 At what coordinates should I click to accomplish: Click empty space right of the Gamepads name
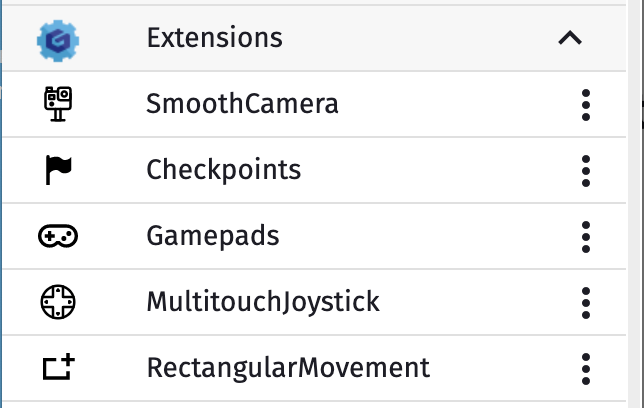[420, 236]
